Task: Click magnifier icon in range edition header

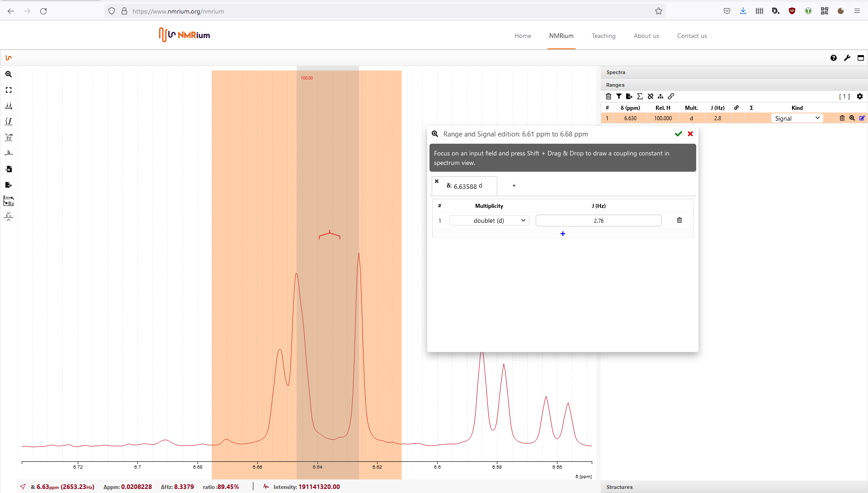Action: pos(435,134)
